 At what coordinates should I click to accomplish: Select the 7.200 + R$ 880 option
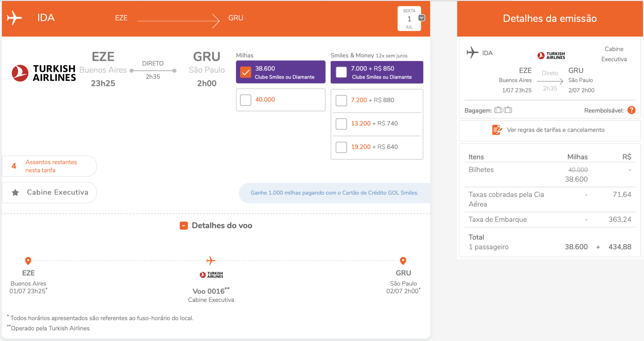[341, 100]
